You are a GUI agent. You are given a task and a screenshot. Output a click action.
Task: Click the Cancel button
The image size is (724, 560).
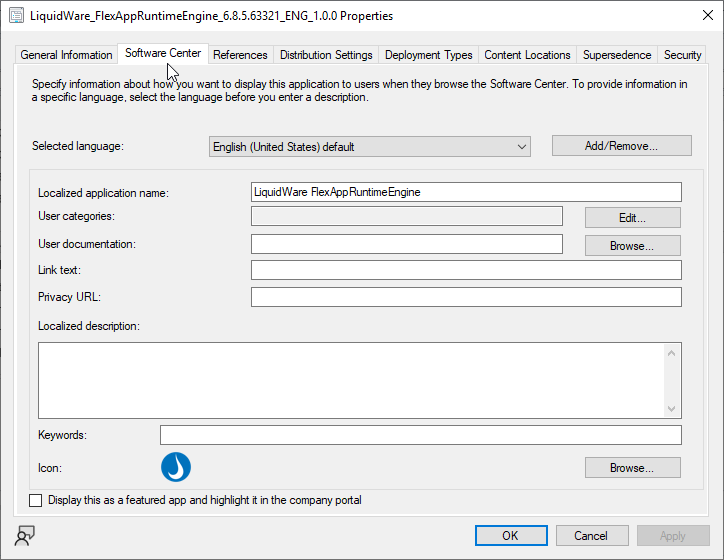pyautogui.click(x=592, y=535)
